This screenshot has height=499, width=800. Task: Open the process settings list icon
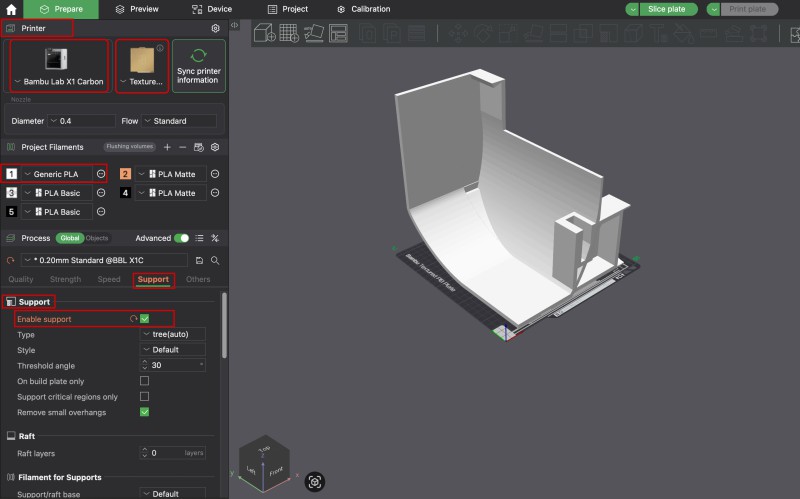(x=199, y=238)
